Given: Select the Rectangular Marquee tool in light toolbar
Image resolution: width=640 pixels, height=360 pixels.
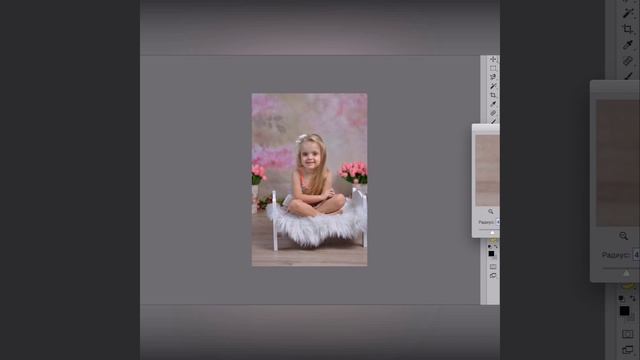Looking at the screenshot, I should (493, 68).
